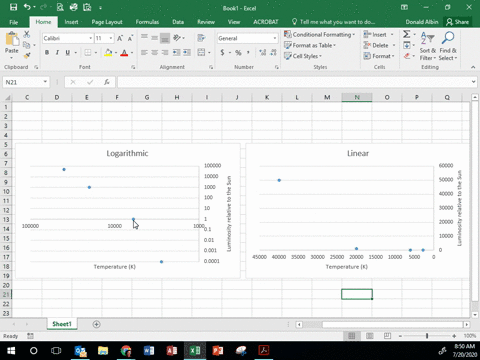Apply comma style format
The height and width of the screenshot is (360, 480).
[248, 53]
